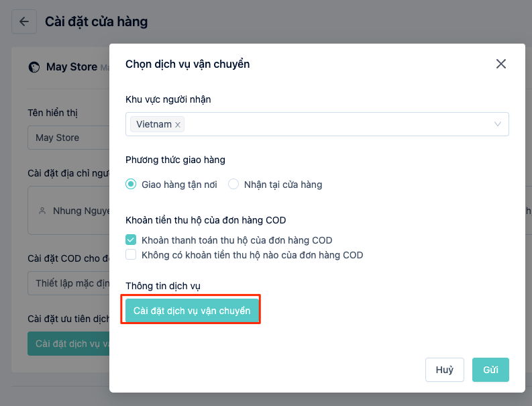Click the person icon next to Nhung Nguyen

click(x=42, y=211)
